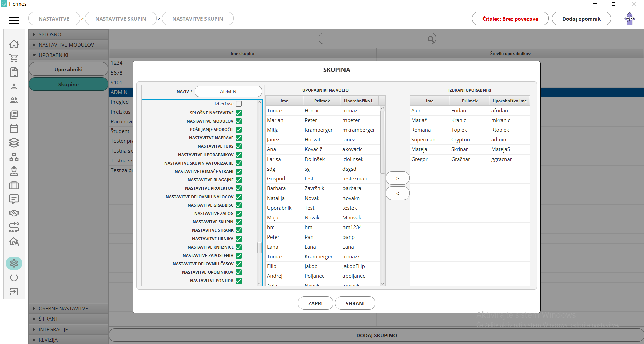Uncheck NASTAVITVE NAPRAVE permission
This screenshot has width=644, height=344.
tap(239, 138)
